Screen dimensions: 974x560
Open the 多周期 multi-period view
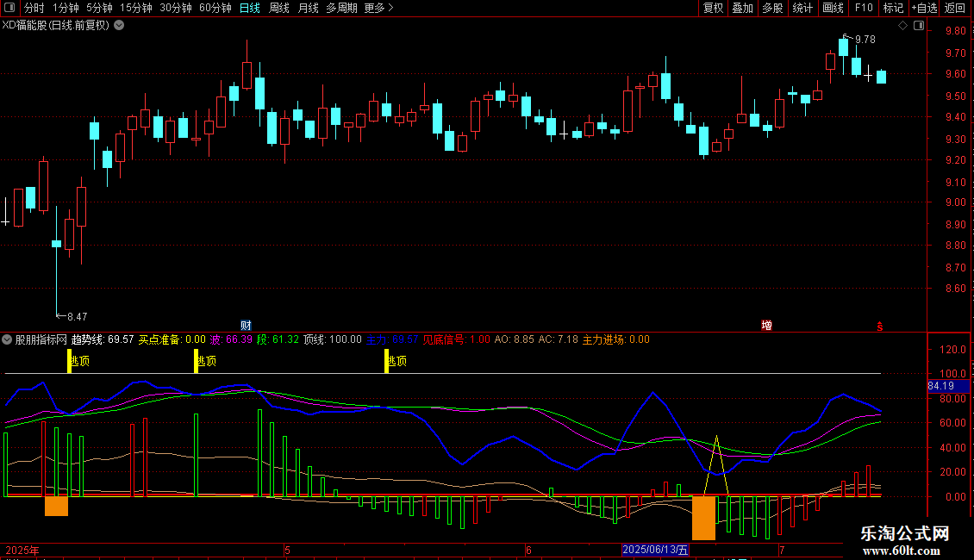[341, 8]
